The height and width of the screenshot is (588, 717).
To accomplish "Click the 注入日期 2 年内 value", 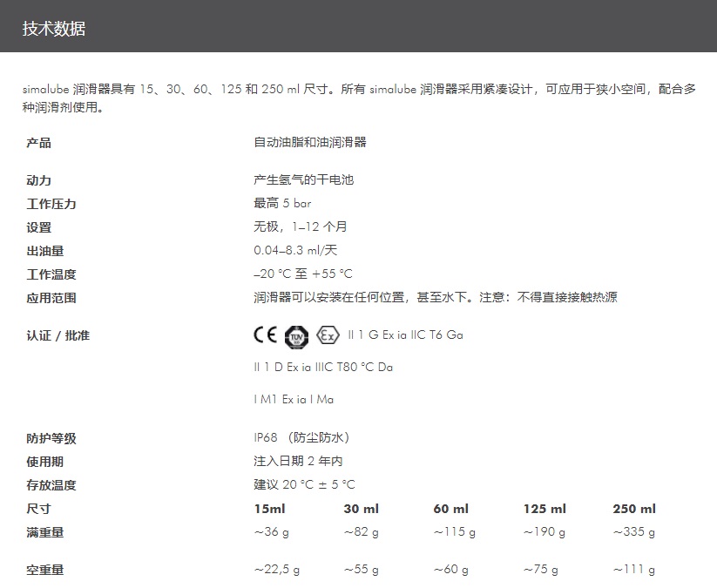I will click(x=298, y=461).
